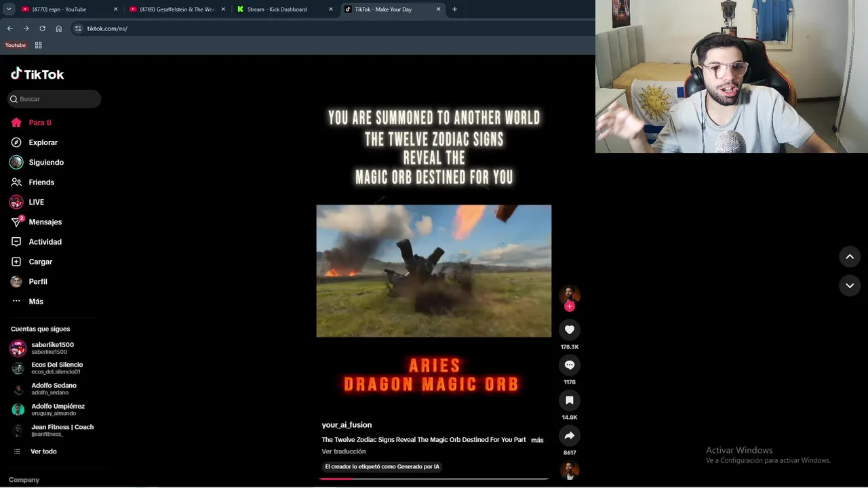Click the Generado por IA label

(x=382, y=466)
